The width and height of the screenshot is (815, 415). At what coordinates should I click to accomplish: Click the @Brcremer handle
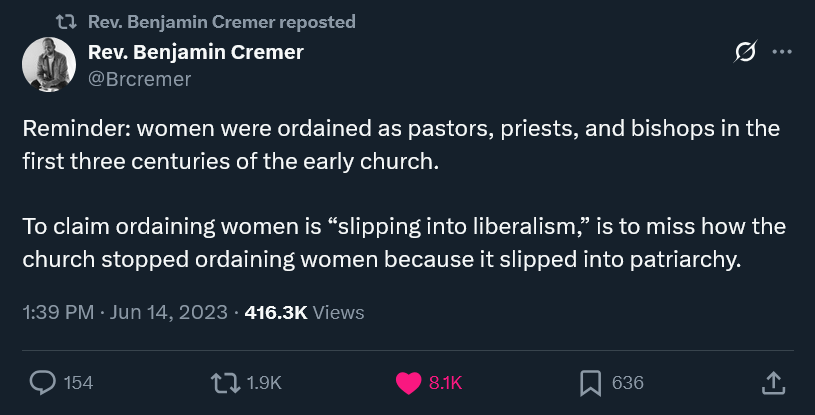[x=140, y=78]
